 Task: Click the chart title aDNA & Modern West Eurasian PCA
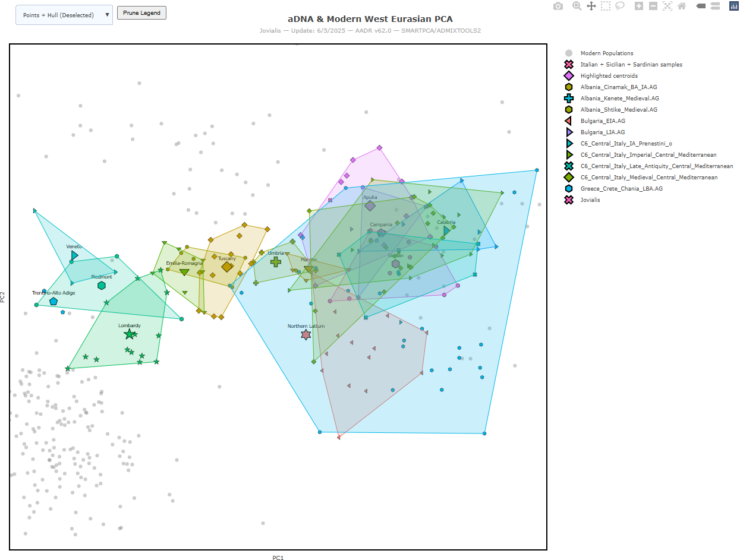pyautogui.click(x=370, y=19)
